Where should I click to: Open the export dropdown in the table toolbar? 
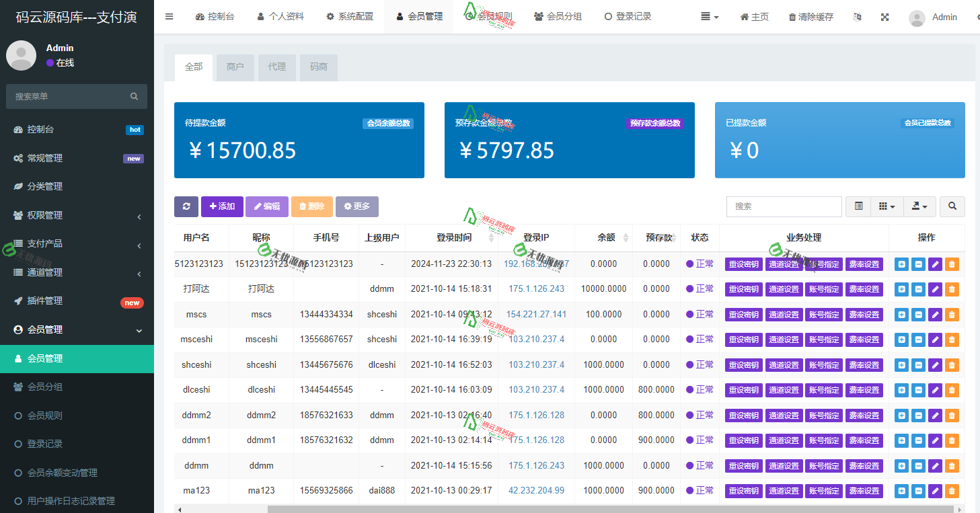[x=919, y=206]
